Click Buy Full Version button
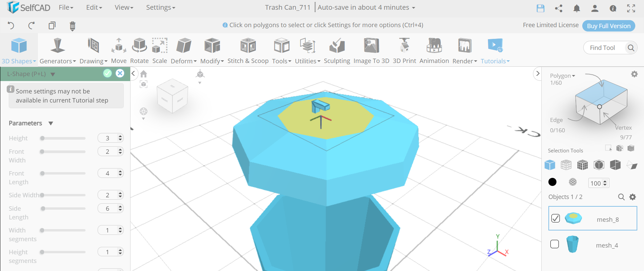This screenshot has height=271, width=644. [x=608, y=26]
